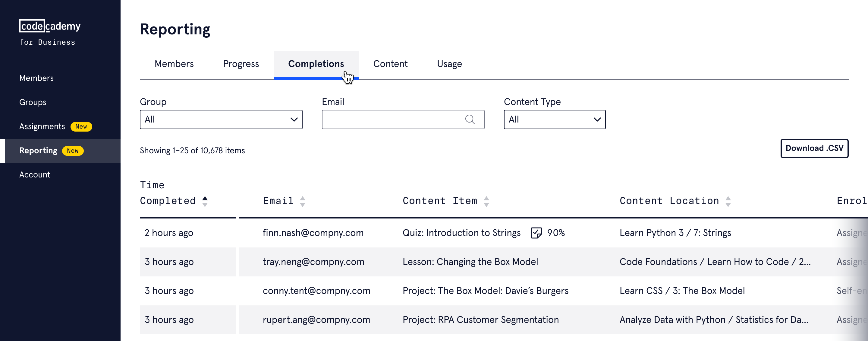The width and height of the screenshot is (868, 341).
Task: Select the Content tab
Action: coord(390,64)
